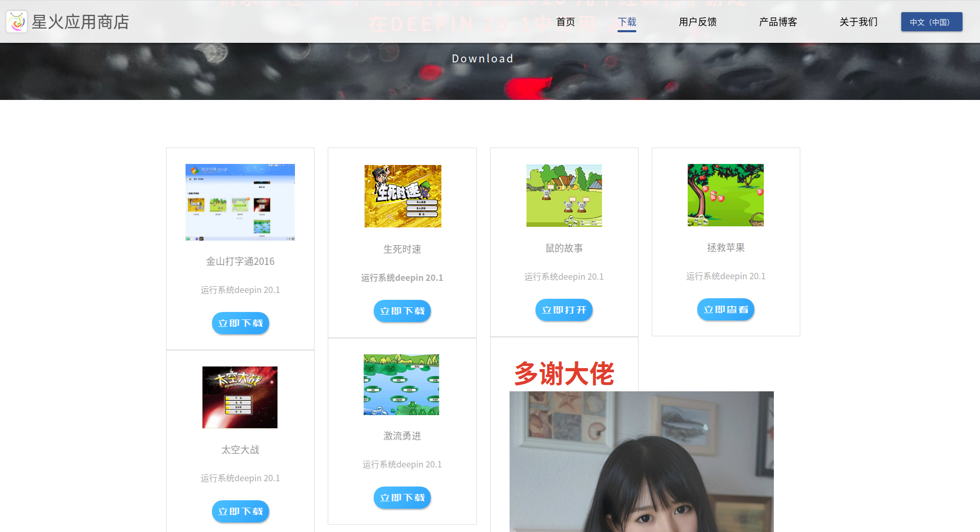This screenshot has height=532, width=980.
Task: Click the Download banner heading
Action: coord(483,59)
